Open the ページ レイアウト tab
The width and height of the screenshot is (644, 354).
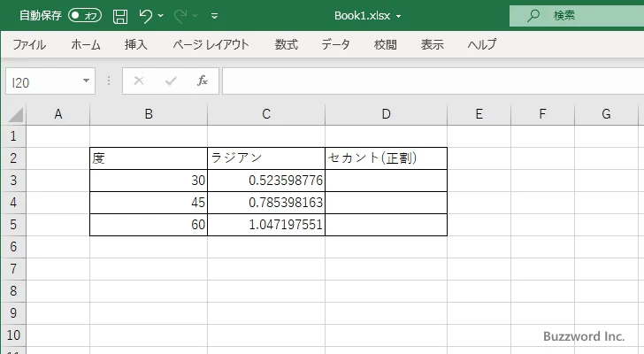click(x=211, y=44)
